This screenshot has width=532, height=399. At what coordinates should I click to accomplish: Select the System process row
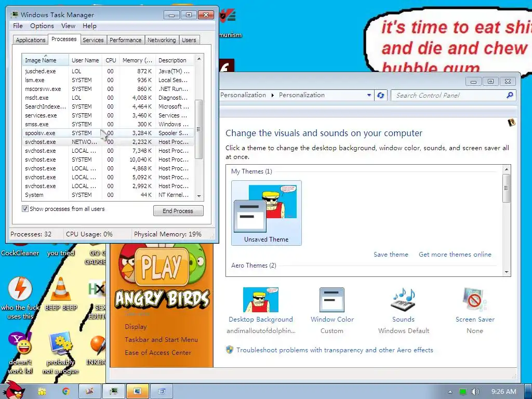coord(109,195)
